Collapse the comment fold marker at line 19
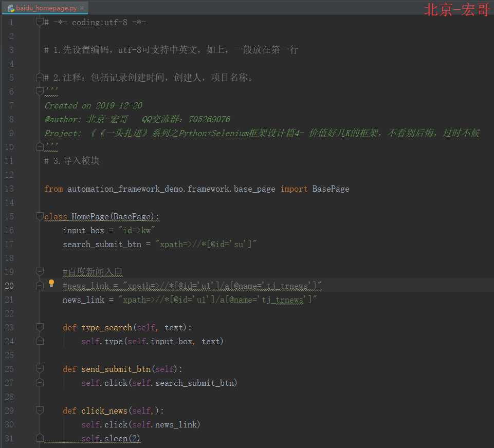Viewport: 494px width, 448px height. pyautogui.click(x=40, y=271)
